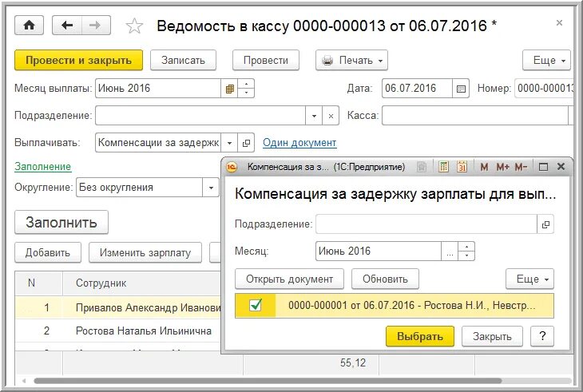The width and height of the screenshot is (583, 392).
Task: Go to the home page icon
Action: coord(29,26)
